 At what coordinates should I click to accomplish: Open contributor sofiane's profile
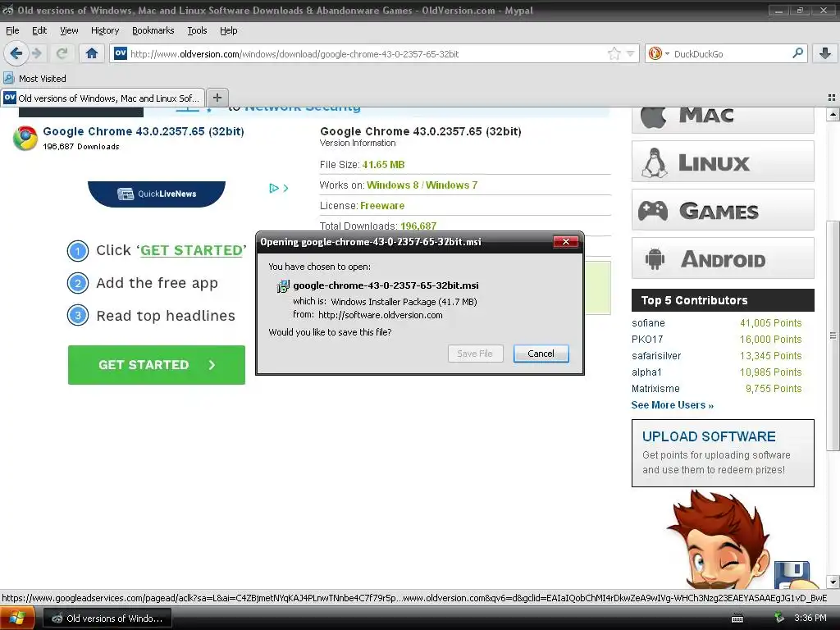point(648,323)
